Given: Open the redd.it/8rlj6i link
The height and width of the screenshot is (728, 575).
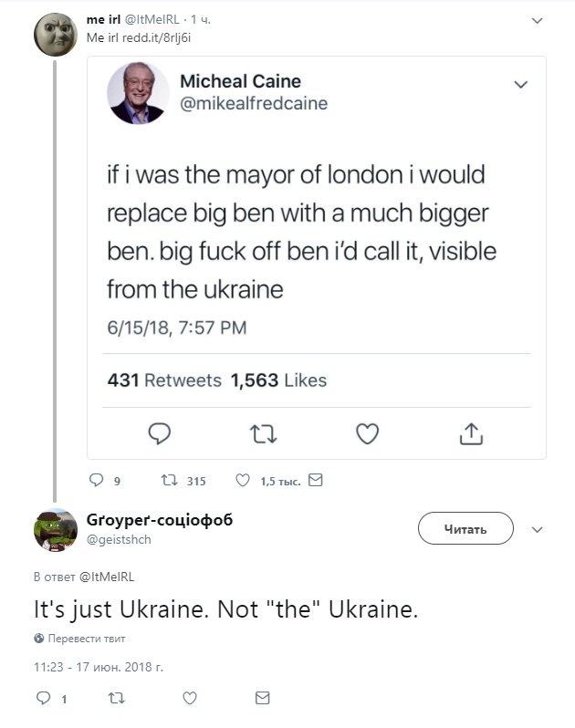Looking at the screenshot, I should 156,37.
